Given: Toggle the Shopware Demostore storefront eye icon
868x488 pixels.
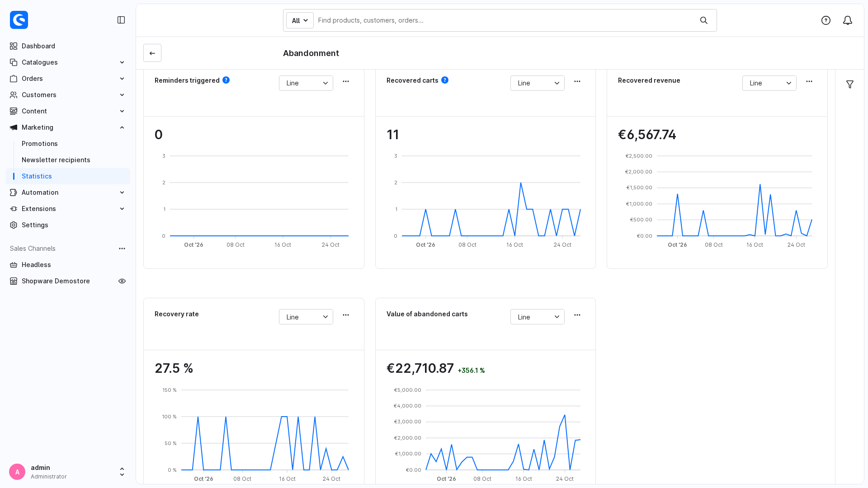Looking at the screenshot, I should [122, 281].
